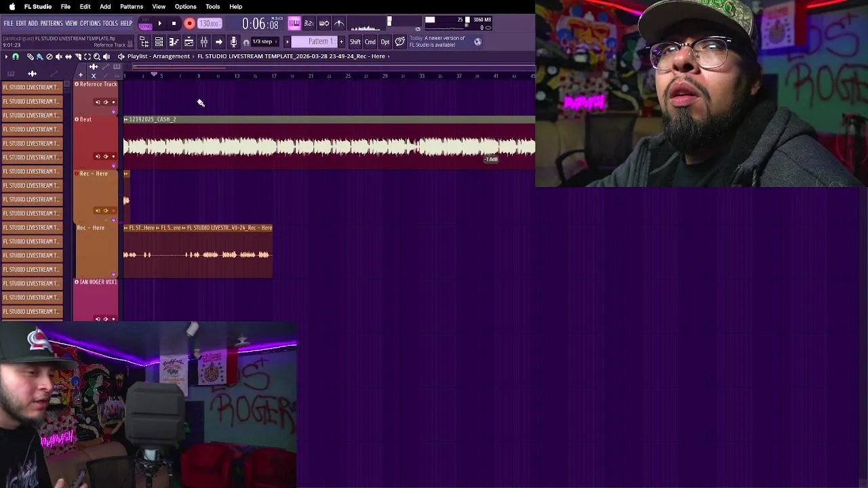Toggle the Beat track mute LED

point(77,119)
